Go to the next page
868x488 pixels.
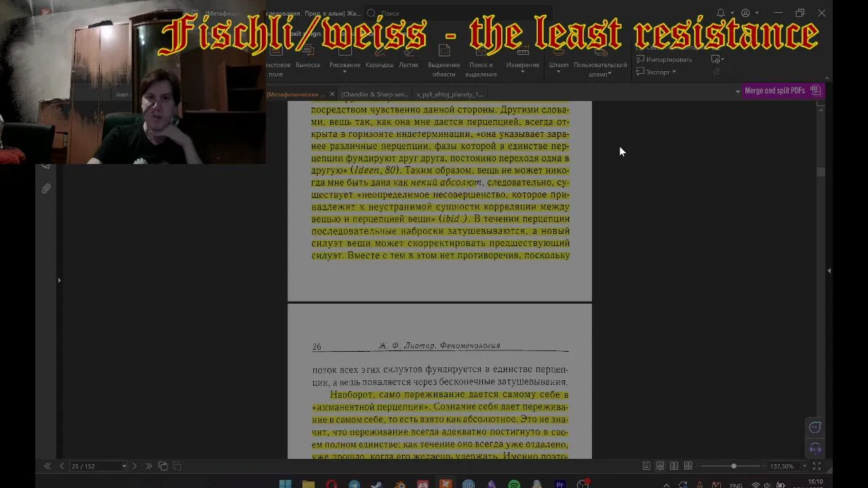[x=134, y=466]
